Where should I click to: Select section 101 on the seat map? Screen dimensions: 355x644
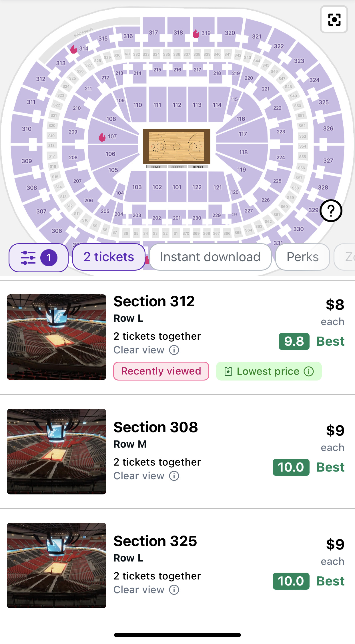click(177, 187)
